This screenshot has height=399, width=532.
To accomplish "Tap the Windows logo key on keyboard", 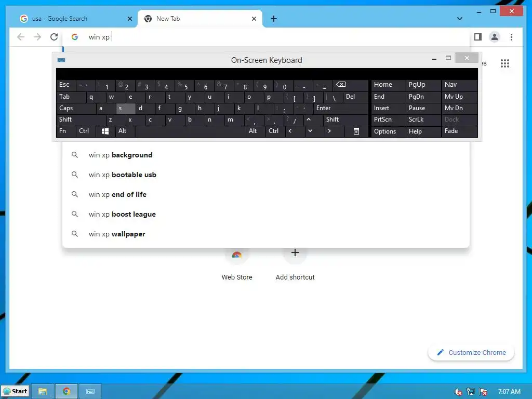I will pyautogui.click(x=105, y=131).
